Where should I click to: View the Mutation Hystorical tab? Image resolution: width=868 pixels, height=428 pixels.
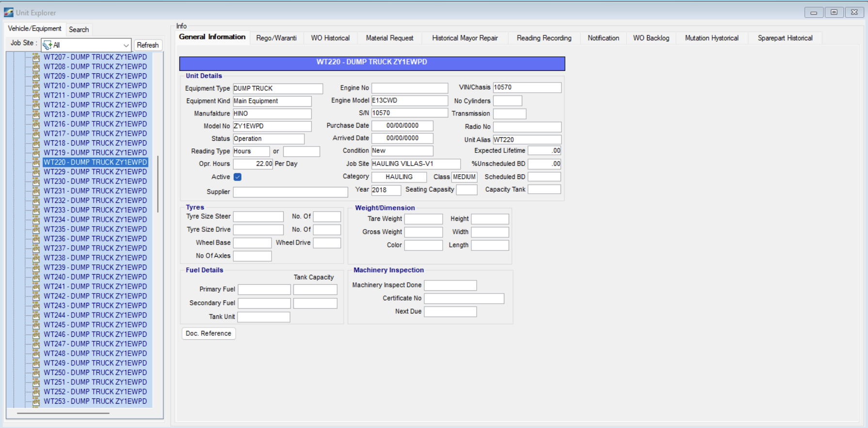(x=712, y=38)
